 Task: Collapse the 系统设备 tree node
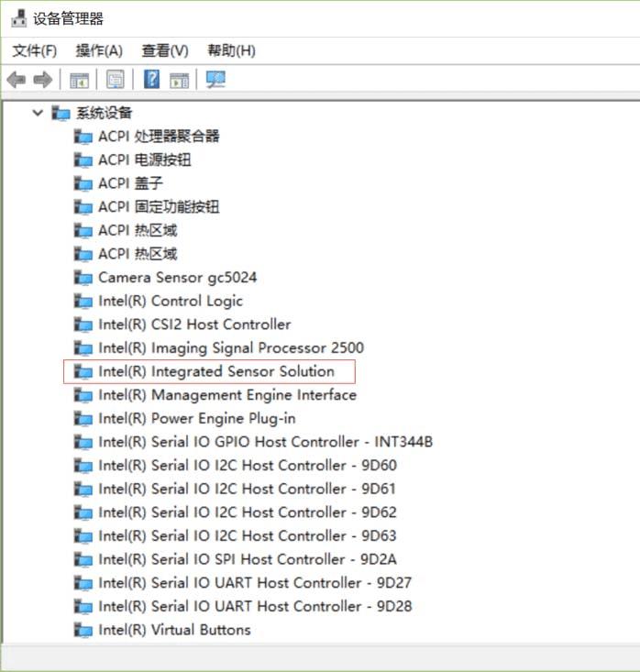coord(38,113)
